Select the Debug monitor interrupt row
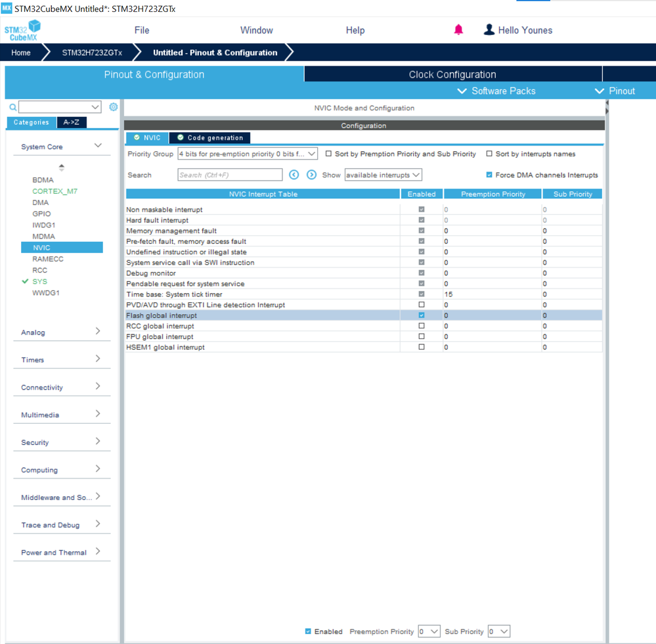656x644 pixels. [x=364, y=273]
